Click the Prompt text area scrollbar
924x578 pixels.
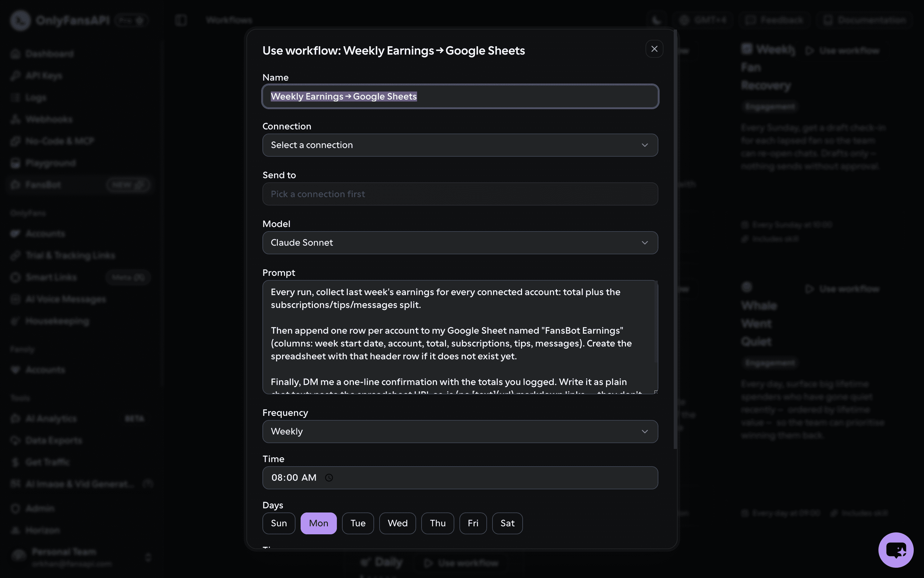click(x=656, y=322)
